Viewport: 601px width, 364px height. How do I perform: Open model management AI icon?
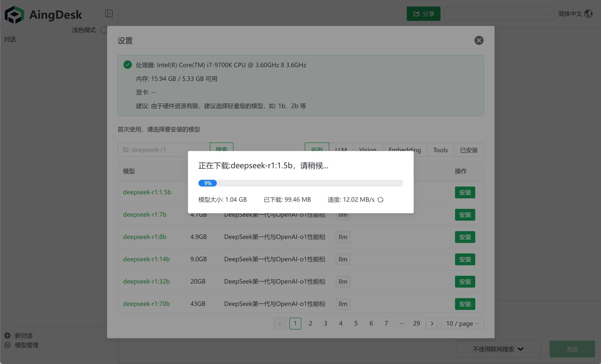click(x=8, y=345)
